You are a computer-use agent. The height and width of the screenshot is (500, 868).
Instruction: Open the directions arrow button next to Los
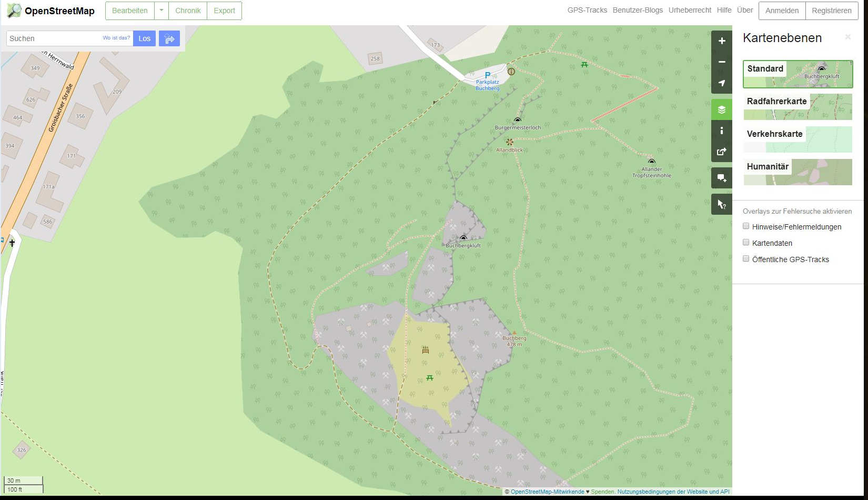click(169, 38)
